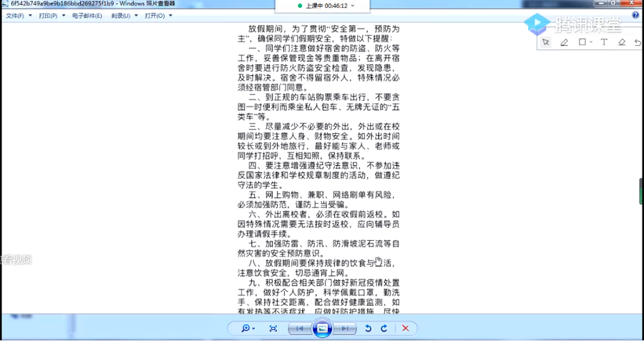Viewport: 644px width, 341px height.
Task: Go to the previous photo
Action: pyautogui.click(x=300, y=328)
